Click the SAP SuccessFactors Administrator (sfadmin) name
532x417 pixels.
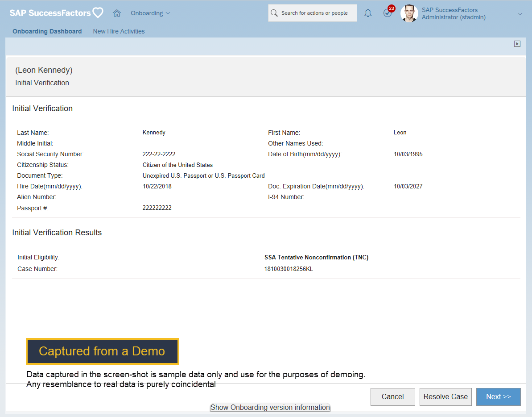point(454,13)
